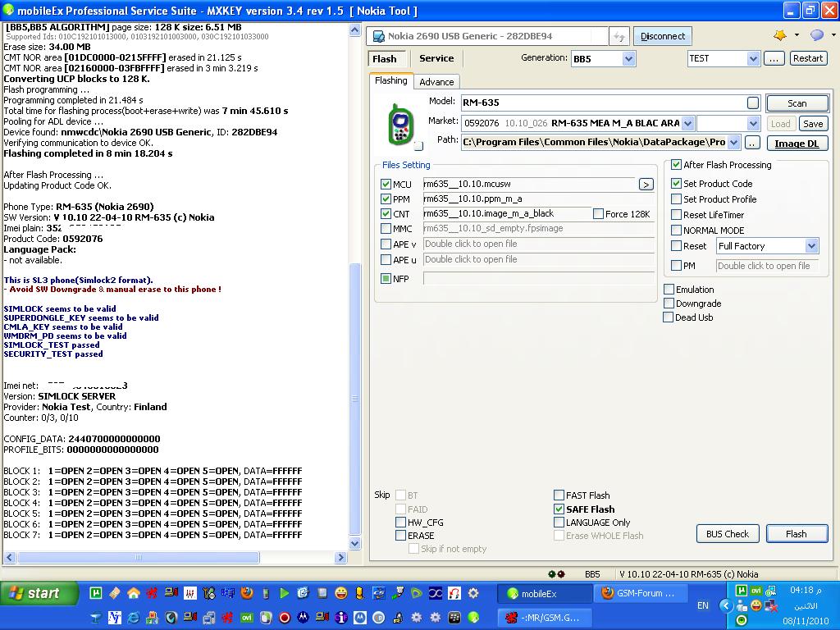Viewport: 840px width, 630px height.
Task: Open the Advance sub-tab
Action: pos(436,82)
